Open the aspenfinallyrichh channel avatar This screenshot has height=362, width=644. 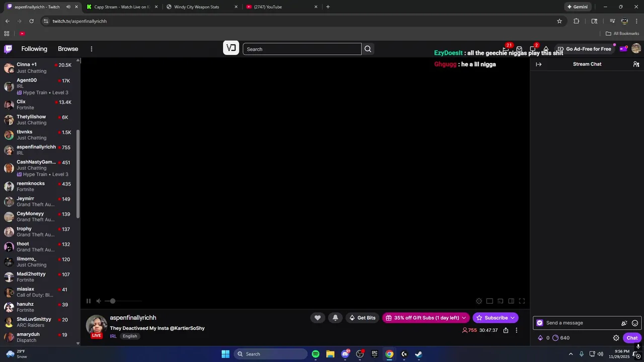click(x=97, y=325)
